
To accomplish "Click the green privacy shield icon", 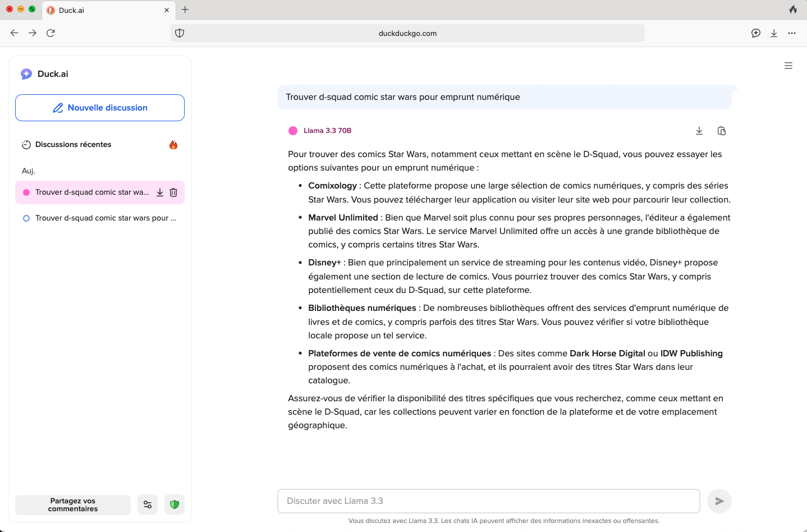I will [x=175, y=505].
